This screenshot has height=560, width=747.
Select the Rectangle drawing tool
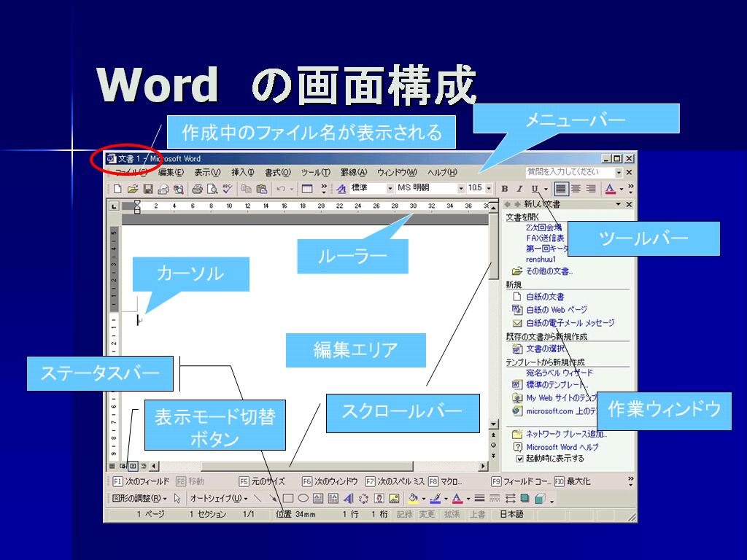pos(287,499)
